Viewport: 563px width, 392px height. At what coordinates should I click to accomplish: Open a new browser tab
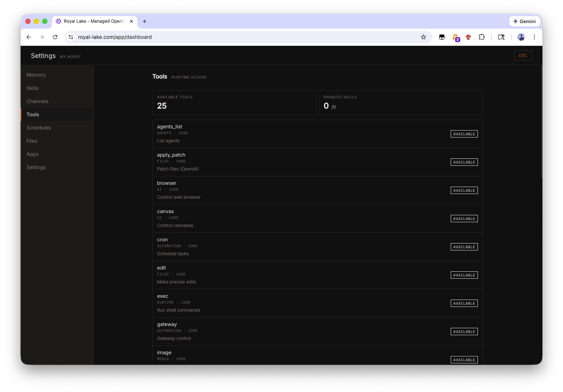pyautogui.click(x=145, y=21)
